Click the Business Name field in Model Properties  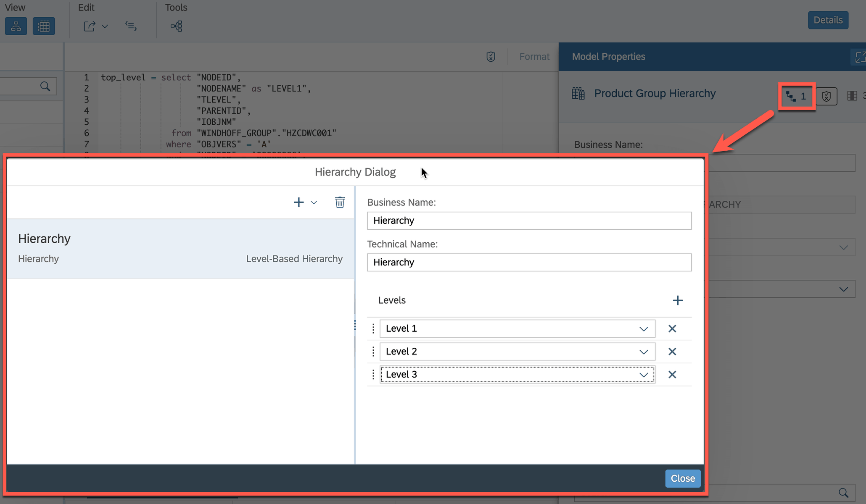pyautogui.click(x=781, y=163)
